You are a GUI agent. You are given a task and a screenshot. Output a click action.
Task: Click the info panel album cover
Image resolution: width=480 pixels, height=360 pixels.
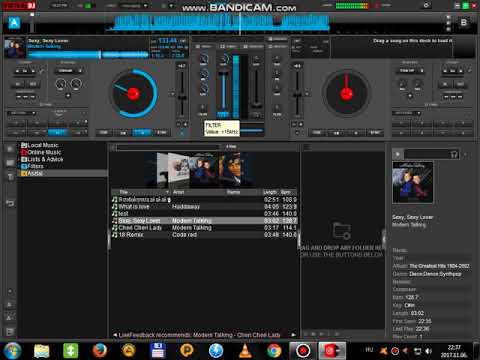pyautogui.click(x=413, y=182)
